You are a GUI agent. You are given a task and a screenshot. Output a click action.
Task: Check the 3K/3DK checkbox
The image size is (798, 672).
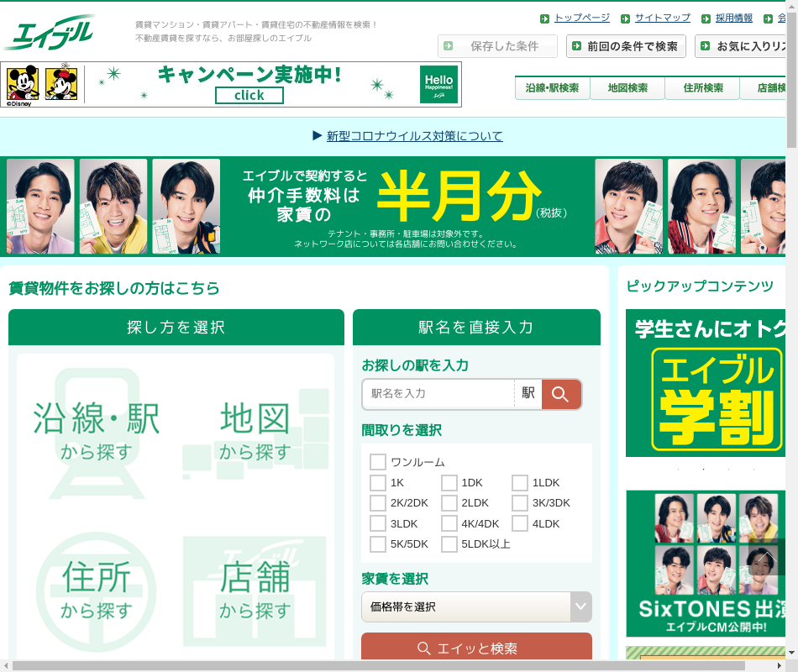click(x=520, y=503)
